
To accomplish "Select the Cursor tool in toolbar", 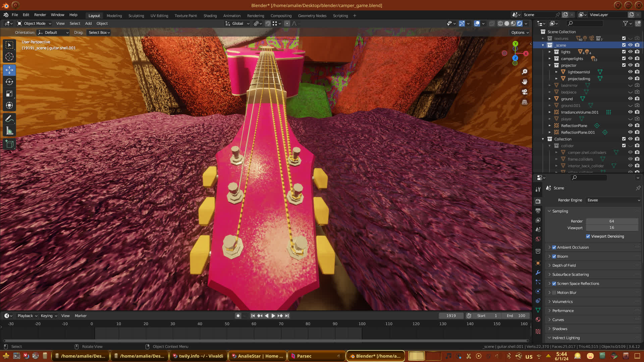I will (x=9, y=57).
